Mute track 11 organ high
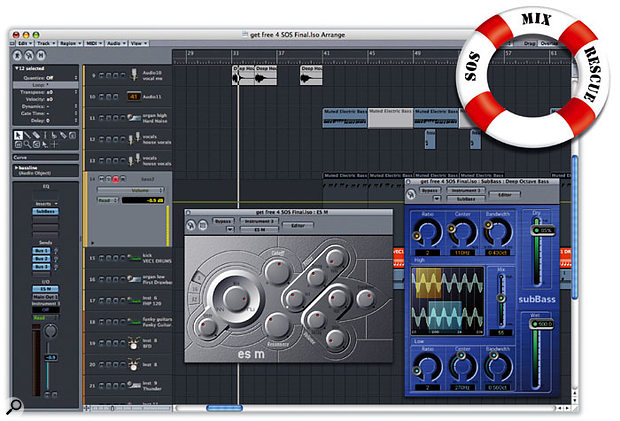The height and width of the screenshot is (421, 620). 101,118
